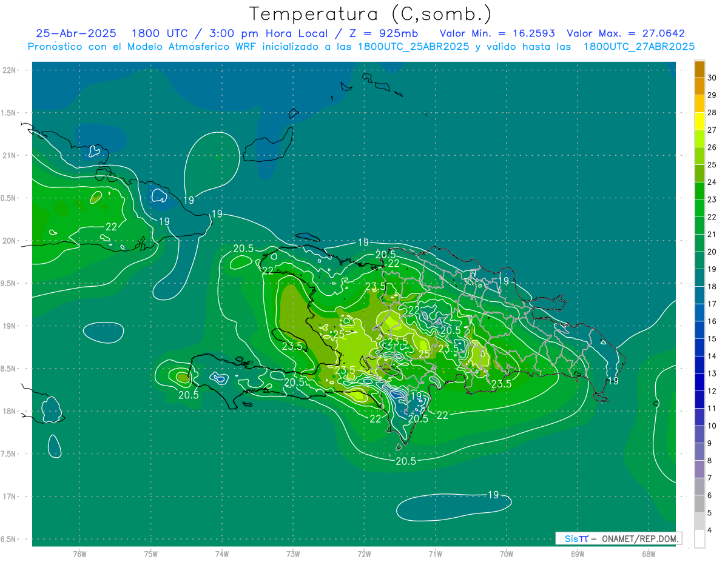Click the '20N' latitude label

(9, 241)
